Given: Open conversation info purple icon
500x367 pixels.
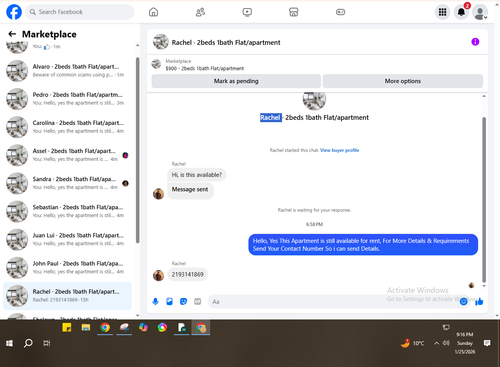Looking at the screenshot, I should point(475,42).
